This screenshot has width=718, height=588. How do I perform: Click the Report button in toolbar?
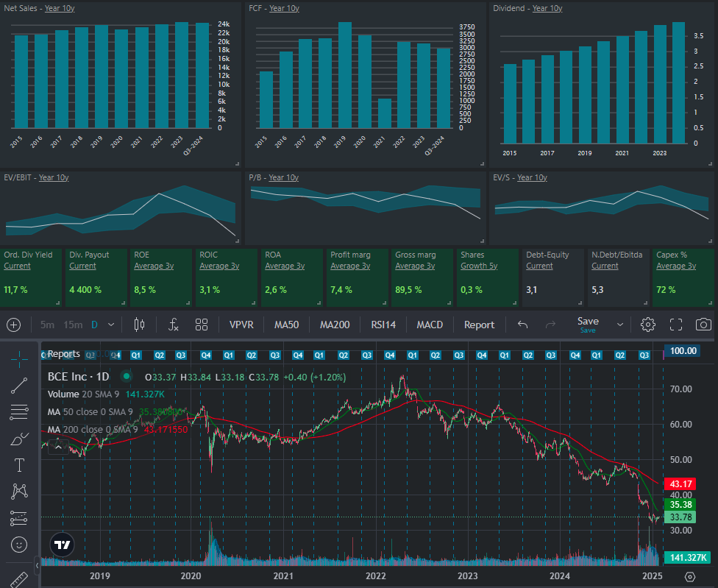click(x=479, y=325)
